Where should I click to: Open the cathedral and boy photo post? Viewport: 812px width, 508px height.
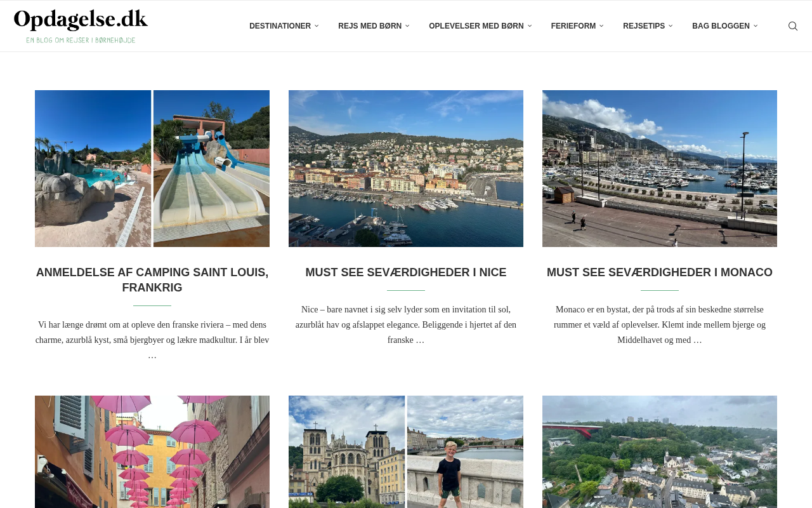pyautogui.click(x=406, y=452)
